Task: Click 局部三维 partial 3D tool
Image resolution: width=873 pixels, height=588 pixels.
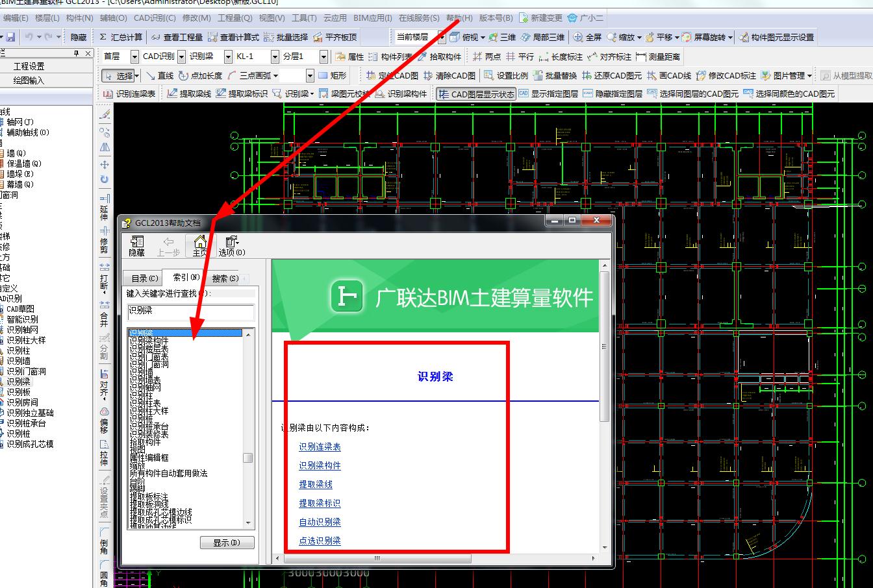Action: click(x=542, y=37)
